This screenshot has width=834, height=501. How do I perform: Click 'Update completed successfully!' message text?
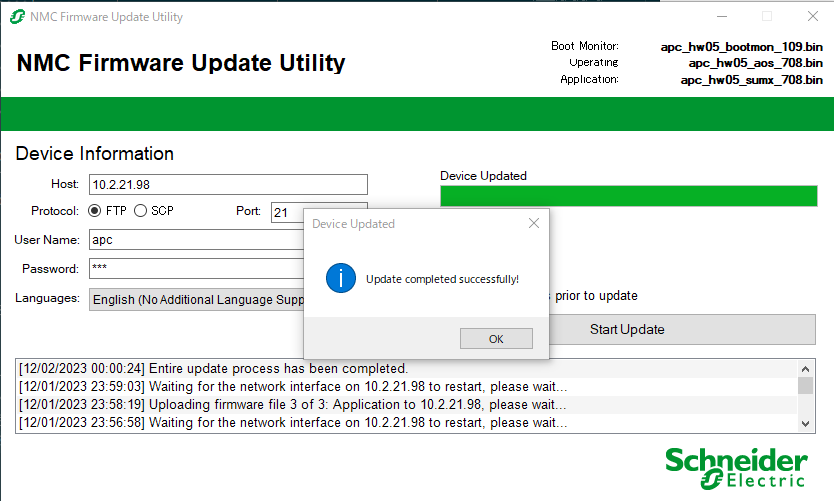(442, 279)
